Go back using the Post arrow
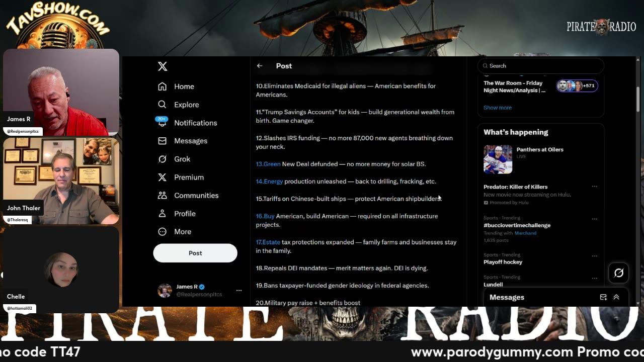The width and height of the screenshot is (644, 362). tap(260, 66)
